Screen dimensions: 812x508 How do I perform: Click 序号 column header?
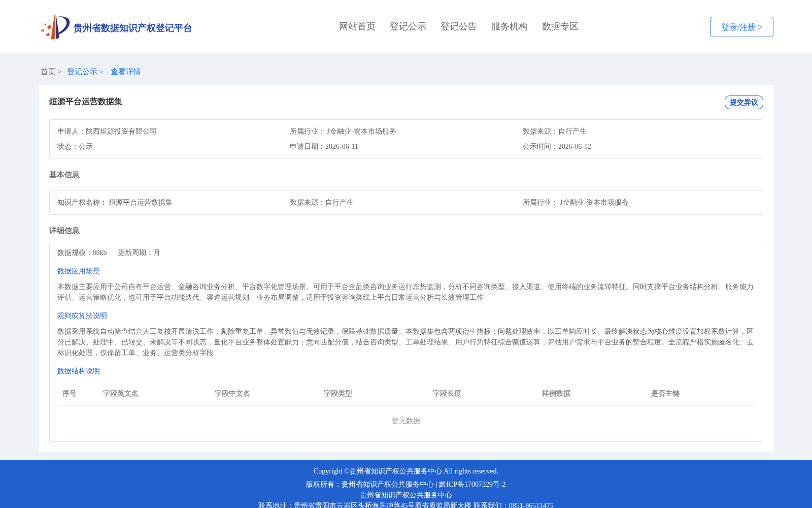(70, 393)
